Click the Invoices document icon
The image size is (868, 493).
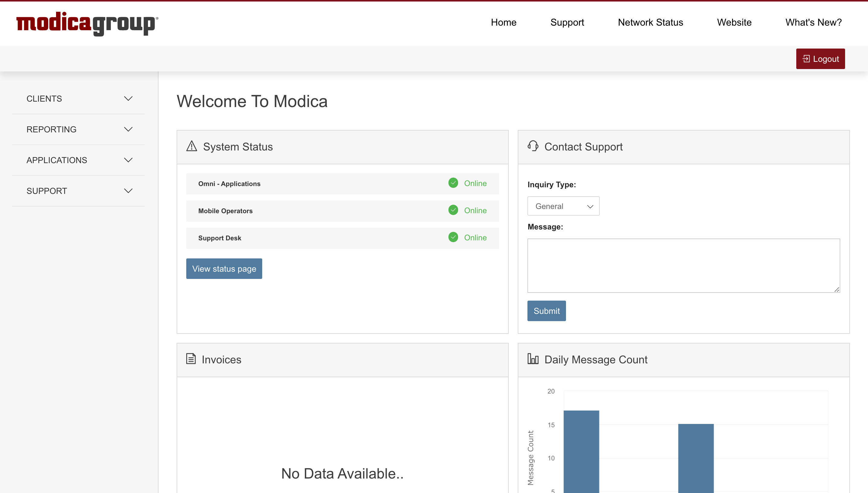[191, 359]
